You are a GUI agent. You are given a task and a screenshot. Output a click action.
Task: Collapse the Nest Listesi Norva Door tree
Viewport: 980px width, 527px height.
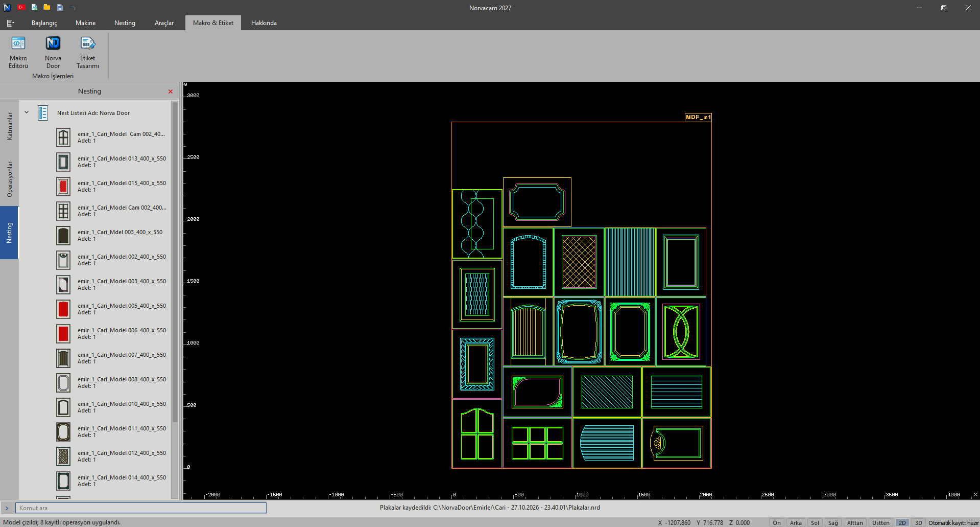[27, 112]
